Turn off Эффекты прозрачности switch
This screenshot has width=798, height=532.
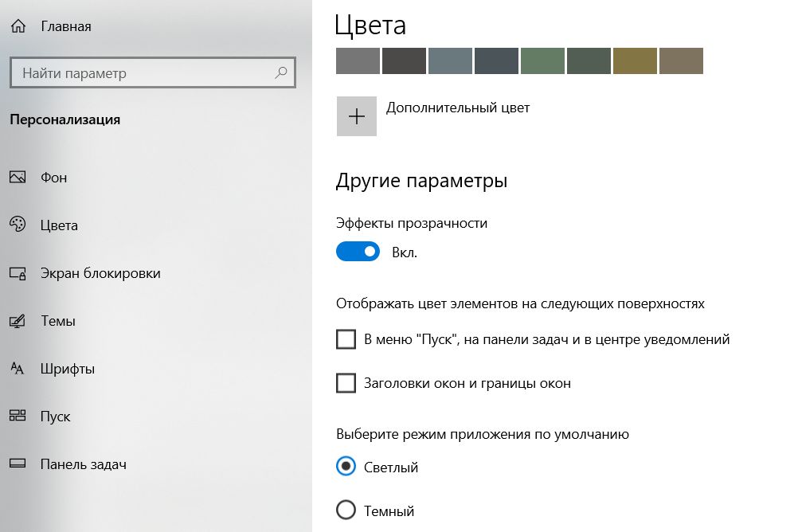358,252
